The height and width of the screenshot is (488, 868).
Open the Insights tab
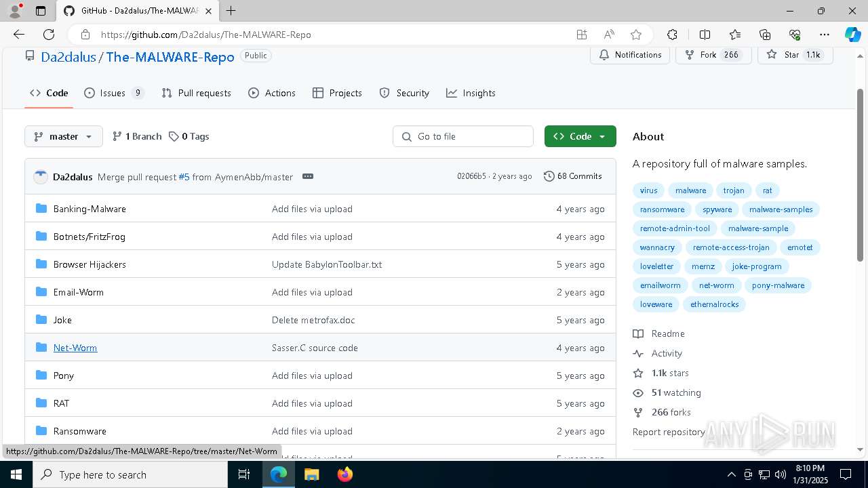[471, 93]
